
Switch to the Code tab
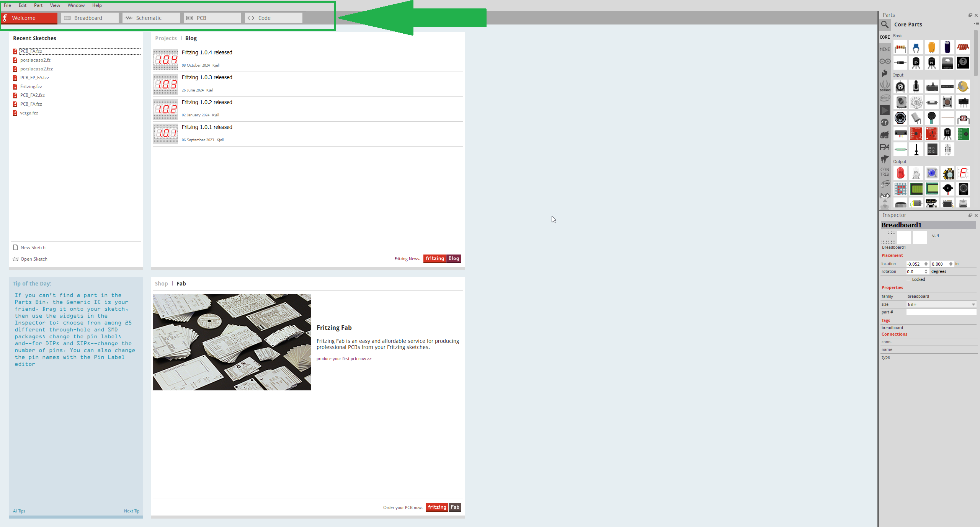click(274, 18)
